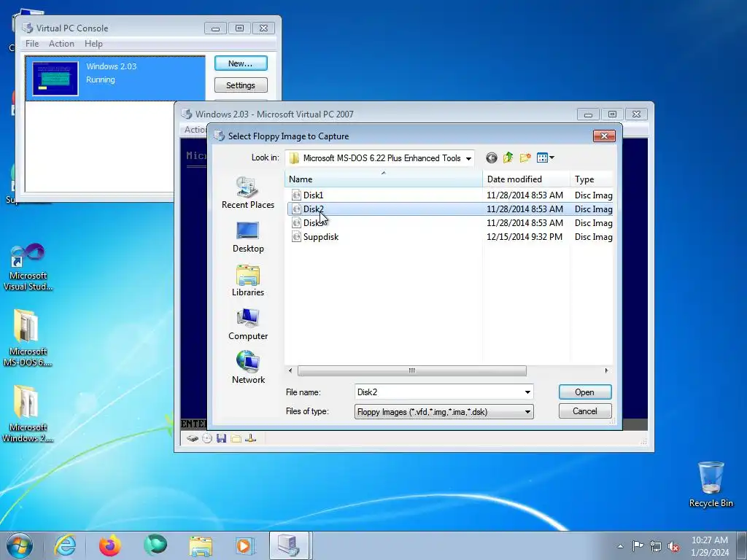Expand the File name dropdown arrow
The image size is (747, 560).
[x=527, y=392]
